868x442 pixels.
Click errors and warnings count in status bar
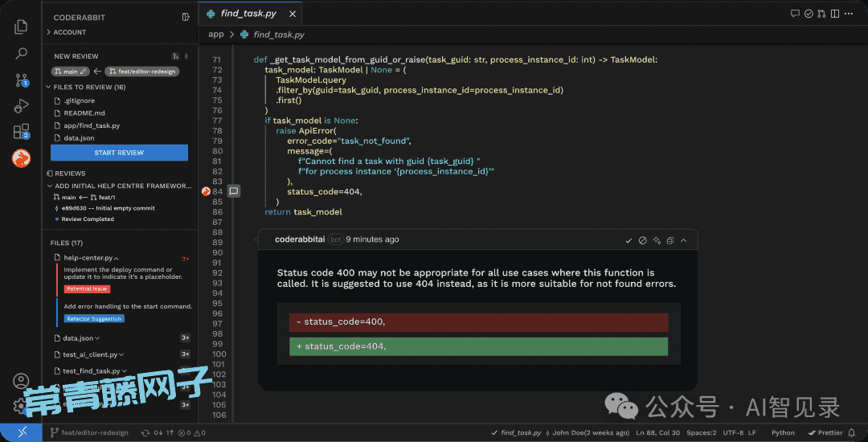(x=192, y=432)
